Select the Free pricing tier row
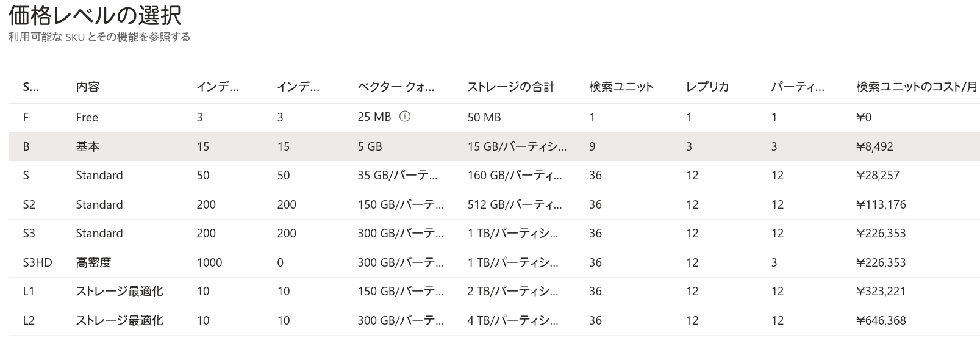Viewport: 980px width, 338px height. click(x=494, y=117)
